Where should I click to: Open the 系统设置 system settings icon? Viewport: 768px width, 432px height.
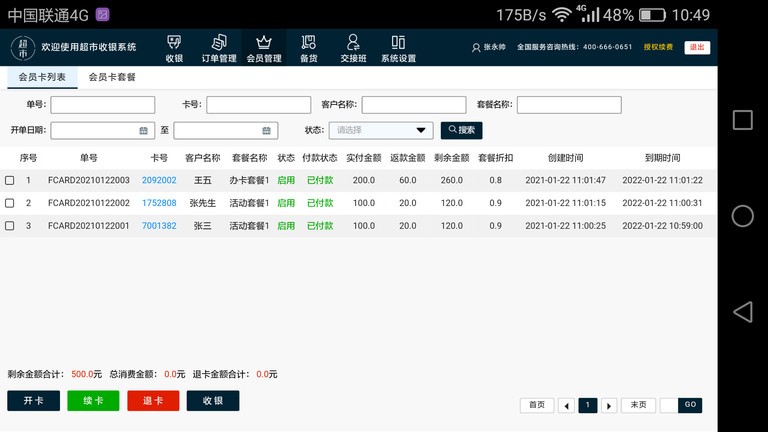click(x=398, y=47)
